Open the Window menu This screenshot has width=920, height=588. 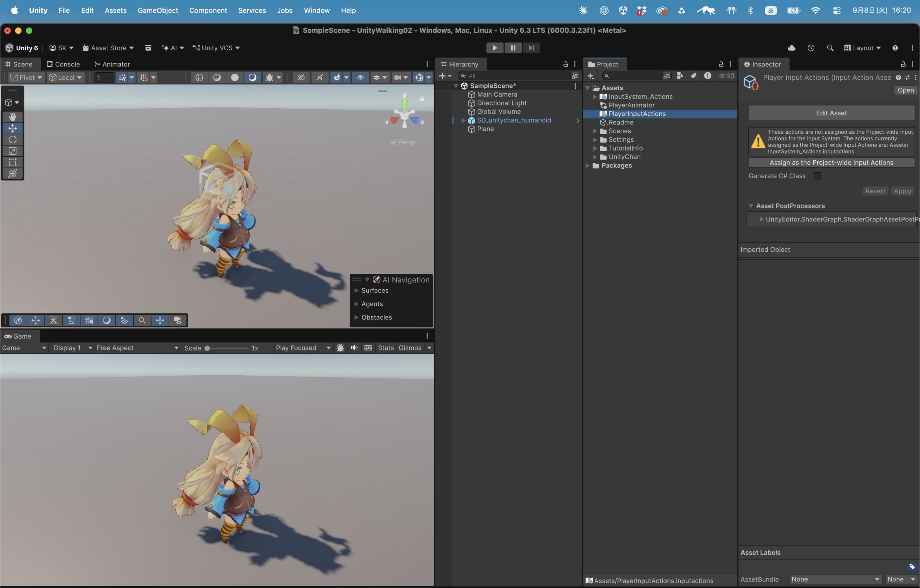[317, 10]
